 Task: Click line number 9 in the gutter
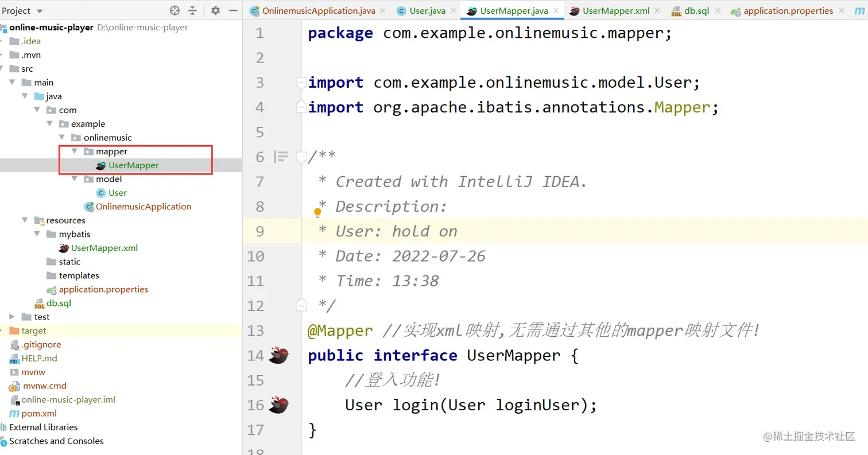point(259,231)
